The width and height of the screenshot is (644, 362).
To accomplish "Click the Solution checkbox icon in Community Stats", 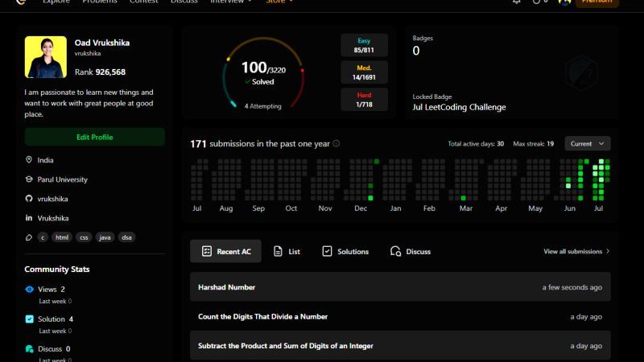I will click(29, 319).
